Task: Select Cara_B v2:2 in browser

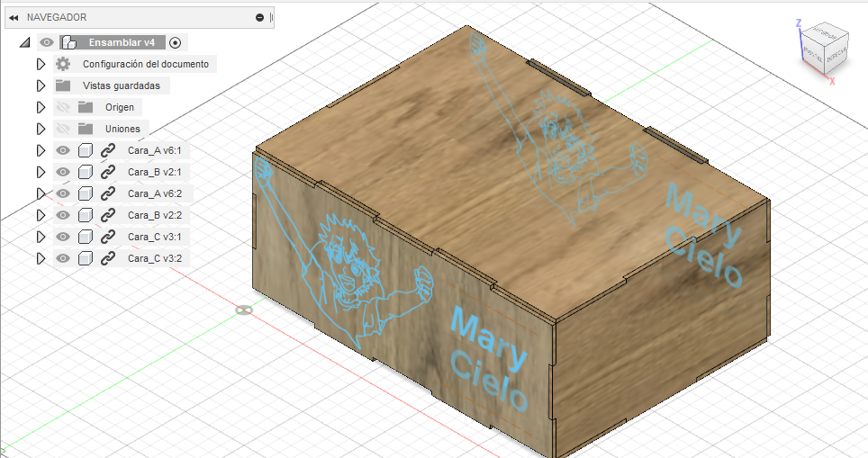Action: [x=155, y=215]
